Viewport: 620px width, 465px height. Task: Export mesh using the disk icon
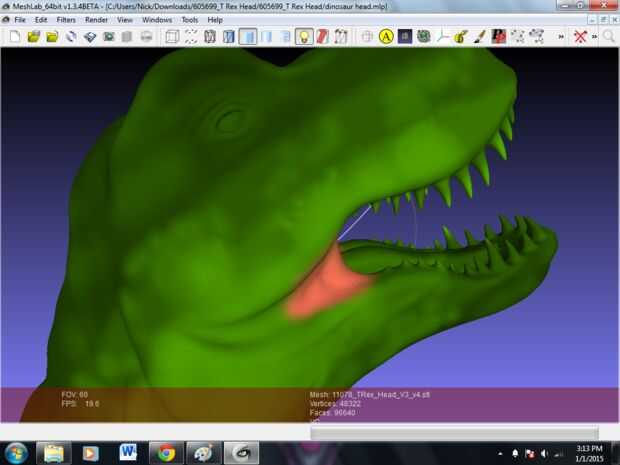tap(90, 37)
